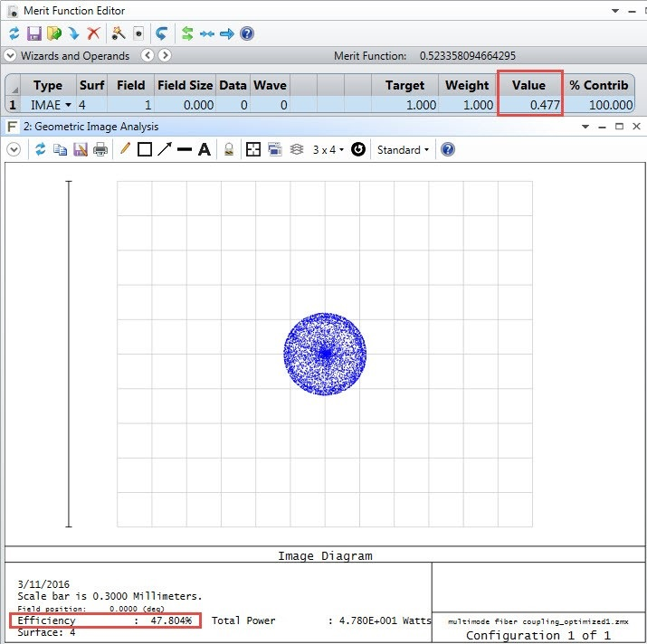Open the 3 x 4 grid dropdown

pyautogui.click(x=328, y=149)
